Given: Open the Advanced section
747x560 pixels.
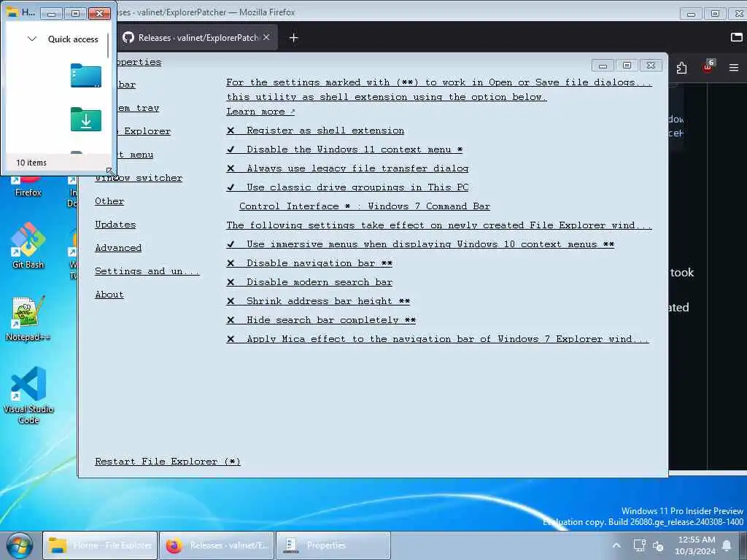Looking at the screenshot, I should tap(118, 248).
